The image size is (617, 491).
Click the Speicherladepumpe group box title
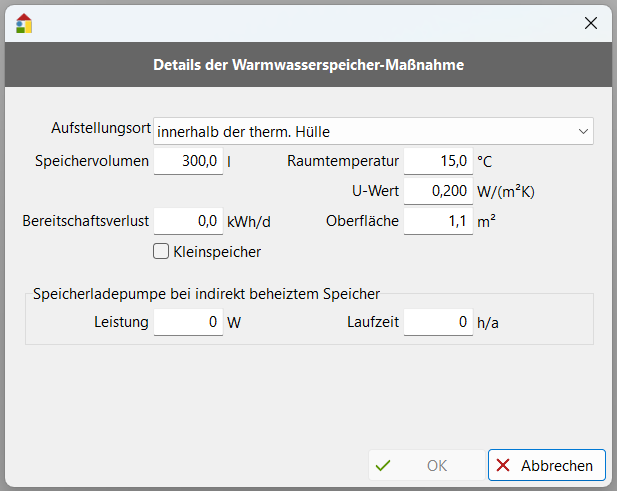pyautogui.click(x=206, y=294)
